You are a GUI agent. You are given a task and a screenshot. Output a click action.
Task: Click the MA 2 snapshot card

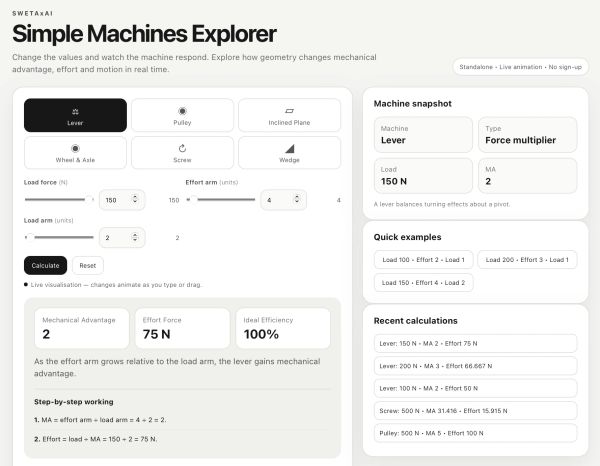527,176
